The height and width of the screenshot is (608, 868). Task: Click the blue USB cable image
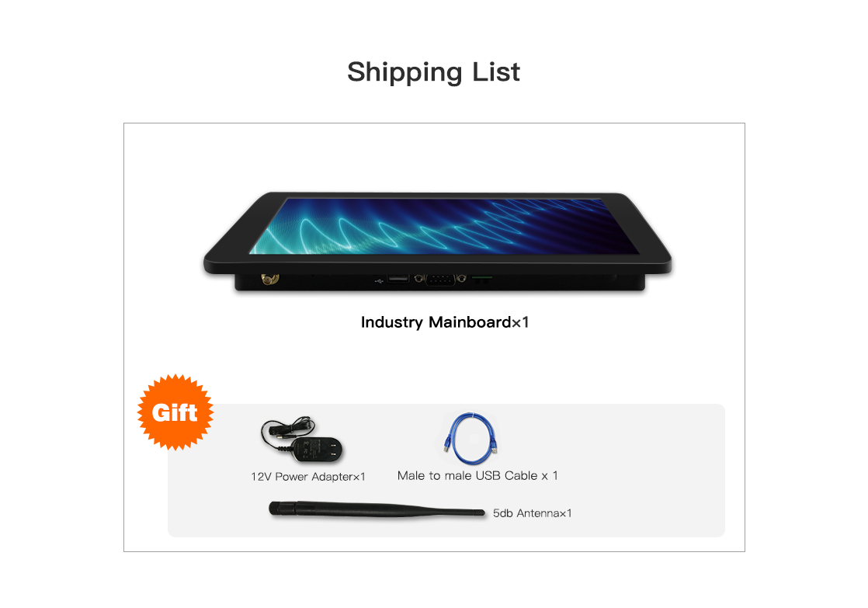click(470, 439)
